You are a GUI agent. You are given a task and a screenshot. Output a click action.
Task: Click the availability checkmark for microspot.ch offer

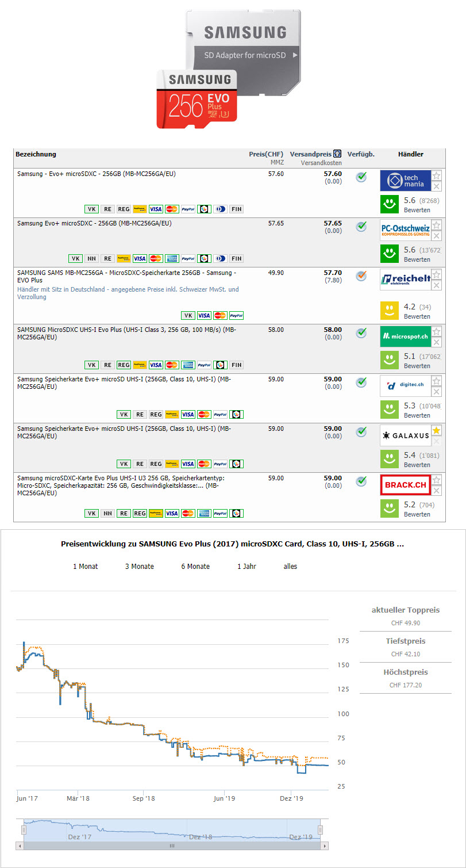click(361, 333)
